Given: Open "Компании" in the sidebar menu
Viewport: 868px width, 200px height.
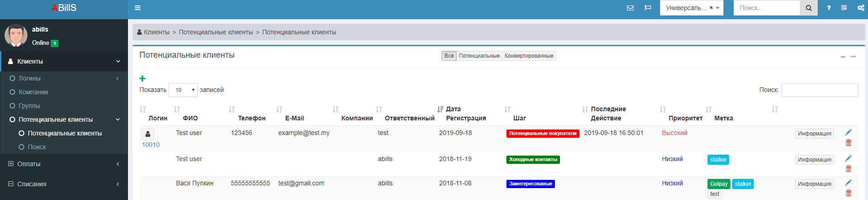Looking at the screenshot, I should click(x=33, y=92).
